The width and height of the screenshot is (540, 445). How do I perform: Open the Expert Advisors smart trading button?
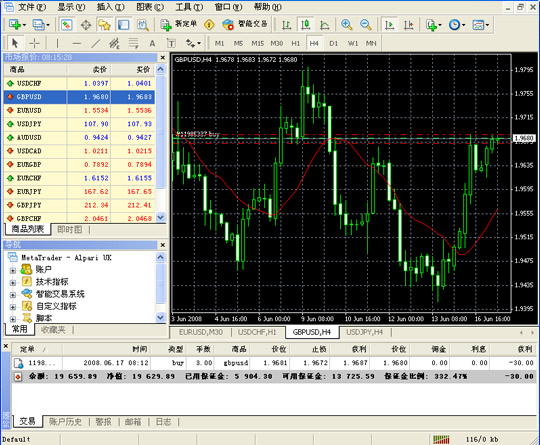[x=245, y=24]
